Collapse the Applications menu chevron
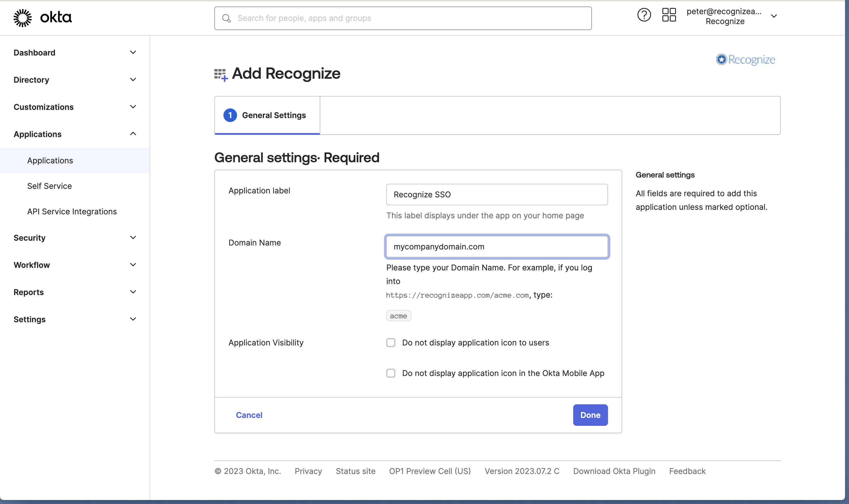This screenshot has width=849, height=504. coord(133,134)
